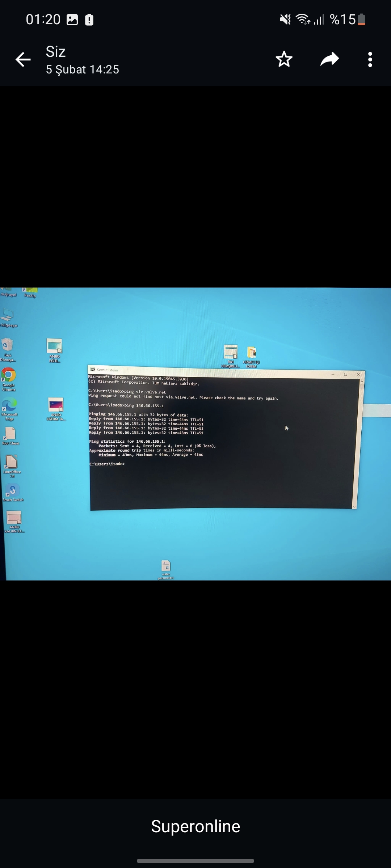The width and height of the screenshot is (391, 868).
Task: Tap the Komut İstemi window title
Action: pyautogui.click(x=107, y=370)
